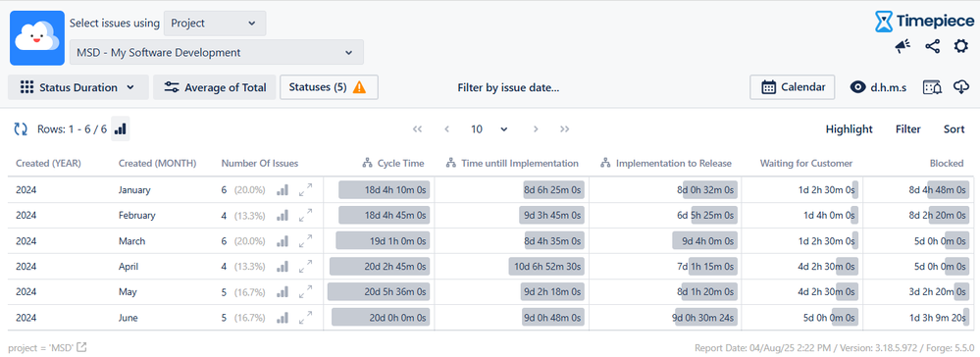Open the calendar bell schedule icon
Viewport: 980px width, 357px height.
coord(933,87)
